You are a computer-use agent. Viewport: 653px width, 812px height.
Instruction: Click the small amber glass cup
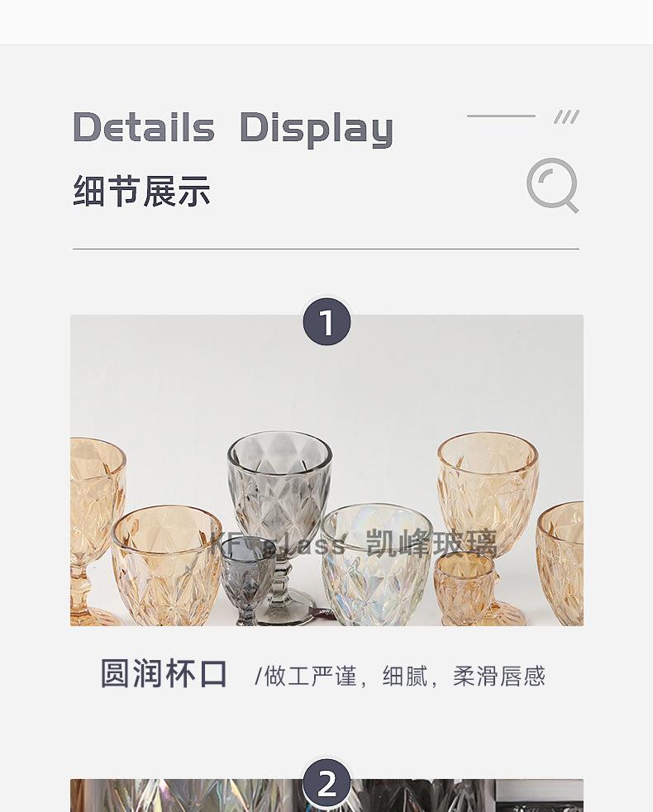pyautogui.click(x=465, y=587)
